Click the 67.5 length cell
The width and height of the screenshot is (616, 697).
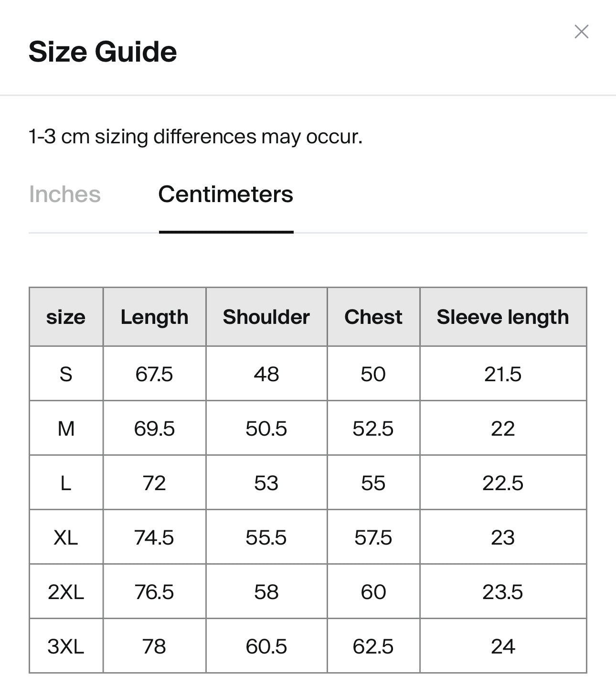pyautogui.click(x=154, y=374)
